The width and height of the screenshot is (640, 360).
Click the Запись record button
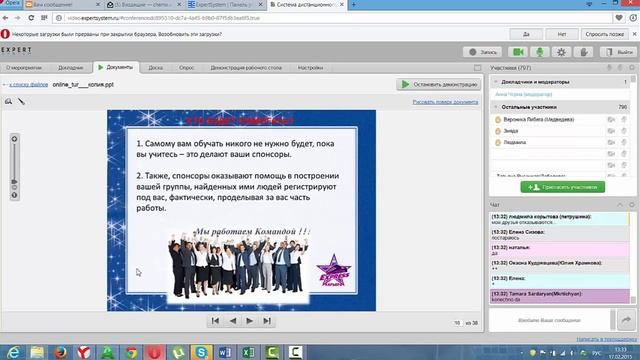coord(482,52)
